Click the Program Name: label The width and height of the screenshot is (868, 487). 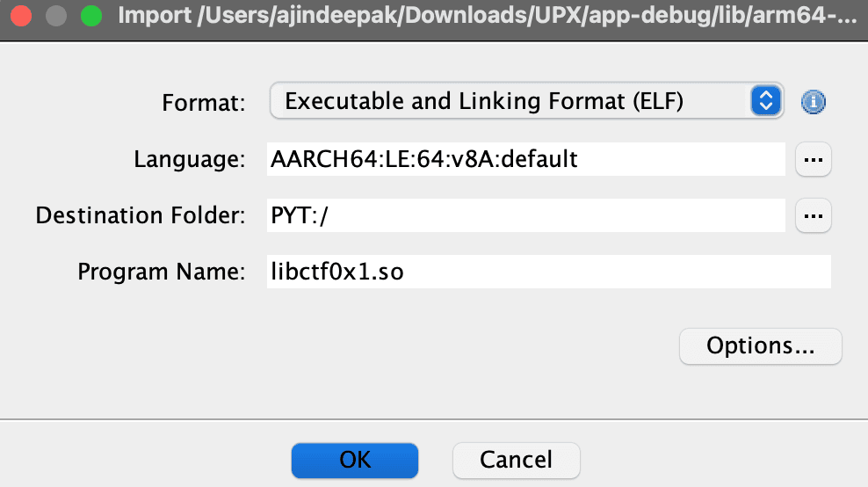pos(161,272)
